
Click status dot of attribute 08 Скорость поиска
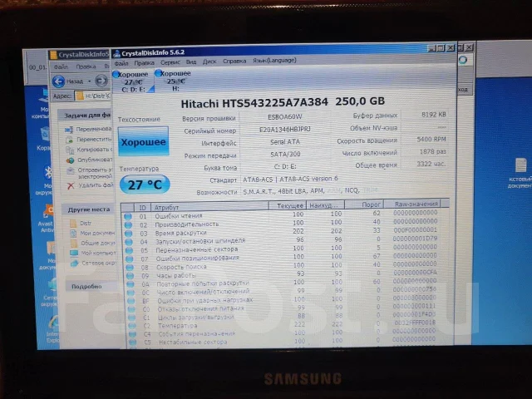tap(130, 268)
